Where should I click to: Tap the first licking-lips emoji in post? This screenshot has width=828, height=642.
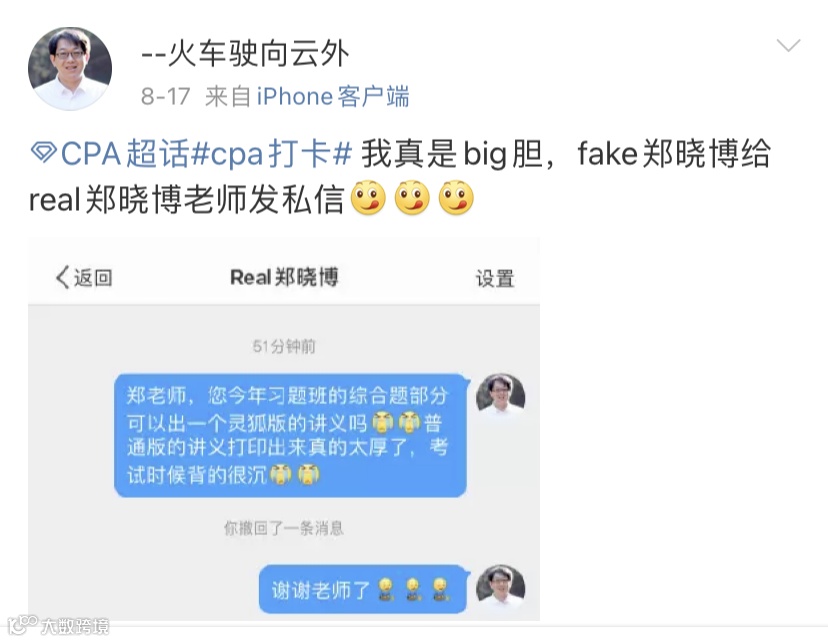coord(368,197)
